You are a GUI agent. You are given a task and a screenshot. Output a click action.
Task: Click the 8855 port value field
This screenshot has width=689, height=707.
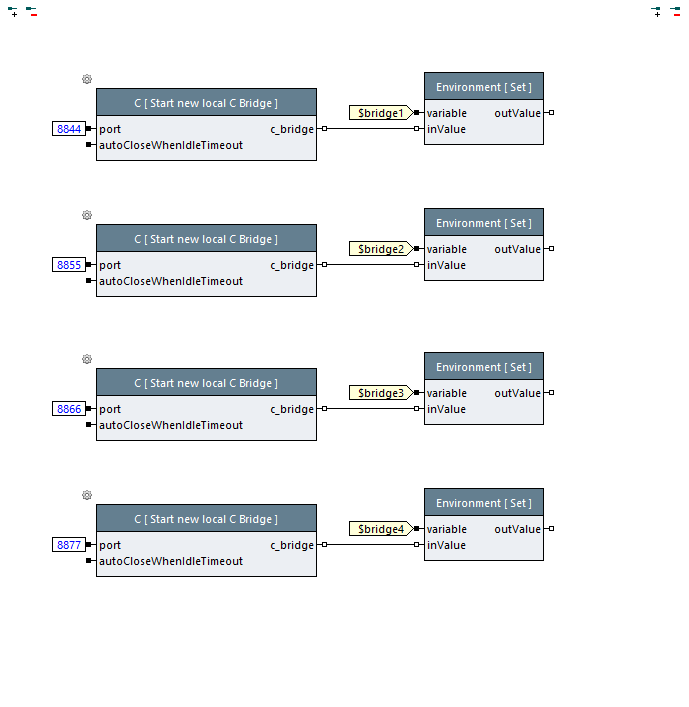pos(69,265)
